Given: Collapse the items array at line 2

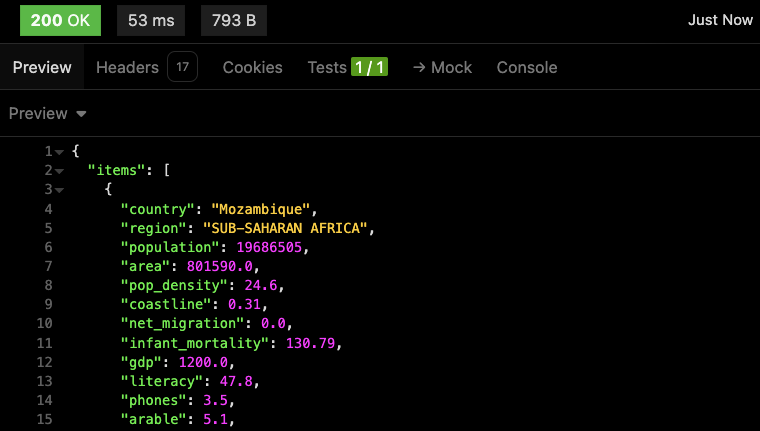Looking at the screenshot, I should click(x=60, y=171).
